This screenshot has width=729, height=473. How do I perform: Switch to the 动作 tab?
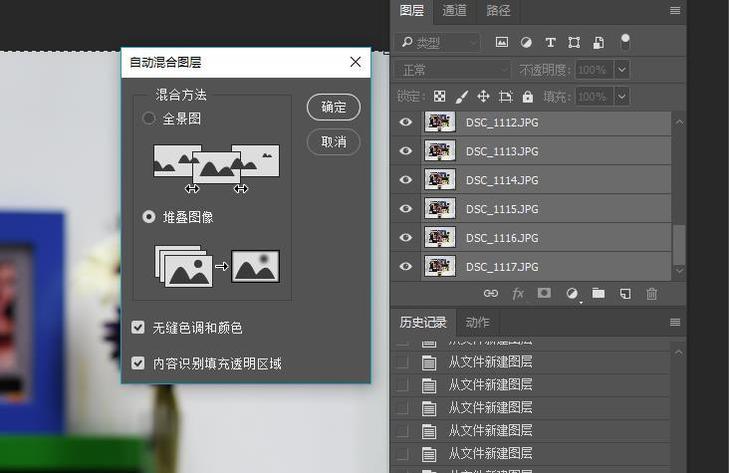(478, 322)
